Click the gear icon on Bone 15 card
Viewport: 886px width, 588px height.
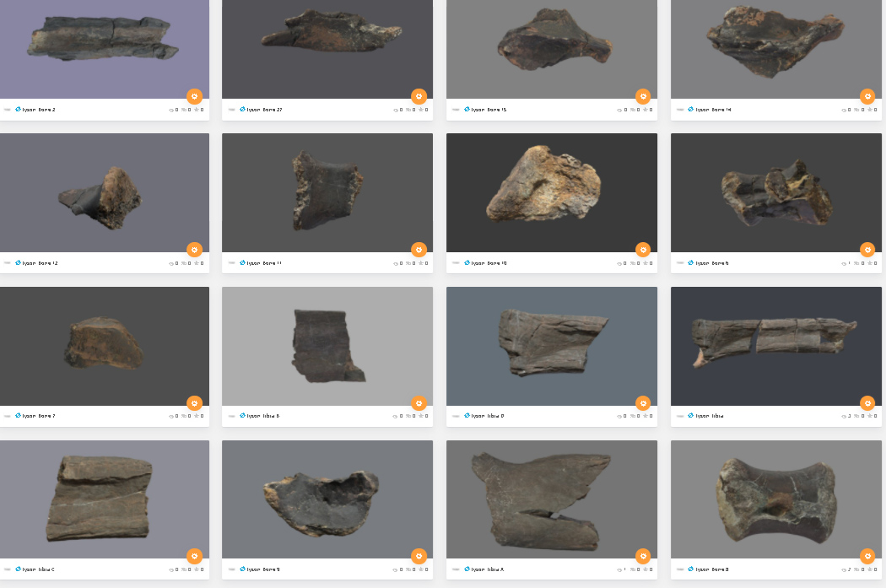(643, 96)
